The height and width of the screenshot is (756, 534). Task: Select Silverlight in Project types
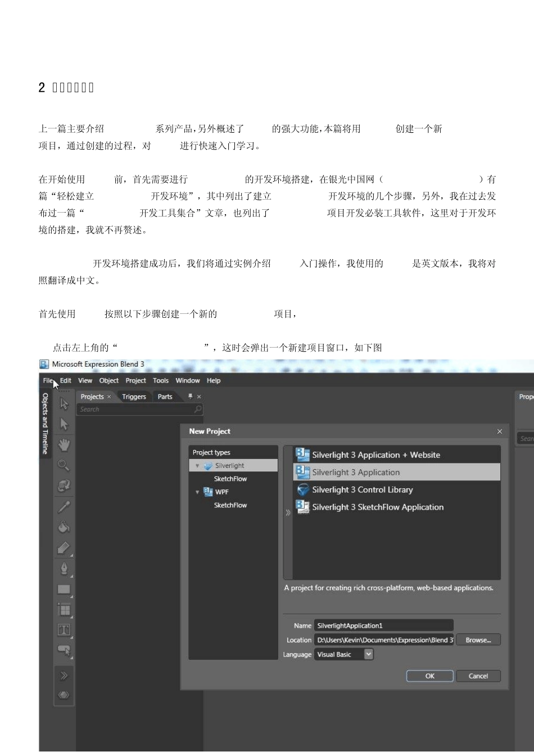point(233,466)
